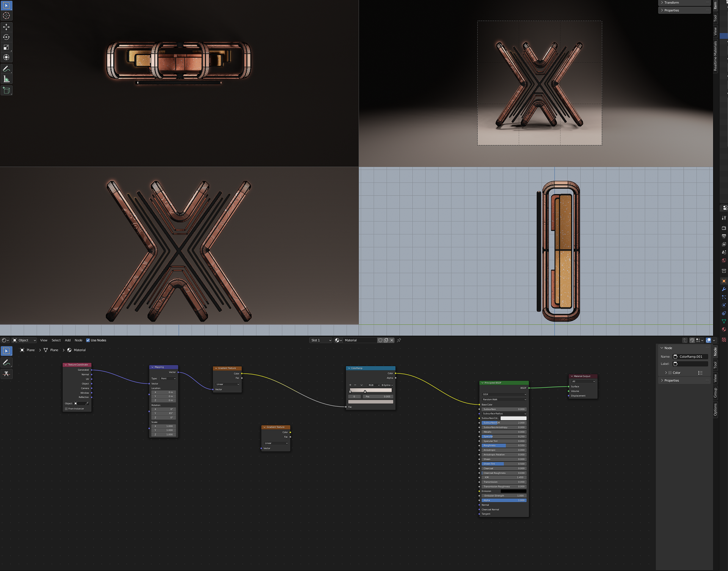Select the Links Cut tool in node editor
Screen dimensions: 728x571
(6, 374)
